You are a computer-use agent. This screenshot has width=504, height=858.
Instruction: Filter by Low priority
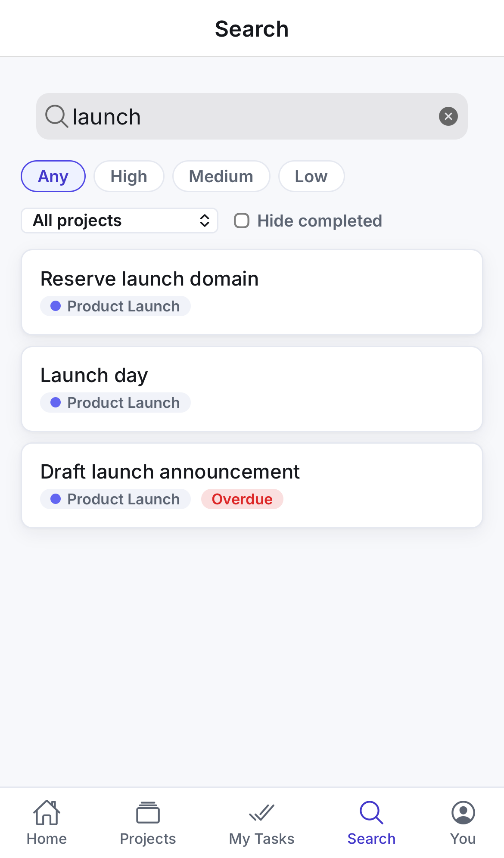[x=311, y=176]
